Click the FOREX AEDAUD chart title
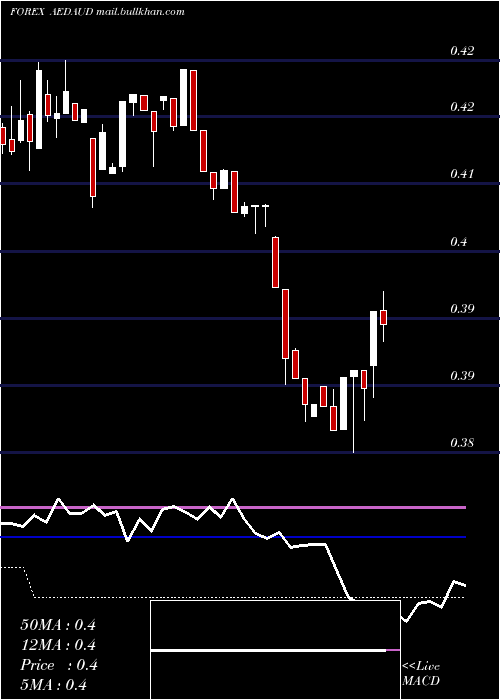The image size is (500, 700). click(x=52, y=12)
